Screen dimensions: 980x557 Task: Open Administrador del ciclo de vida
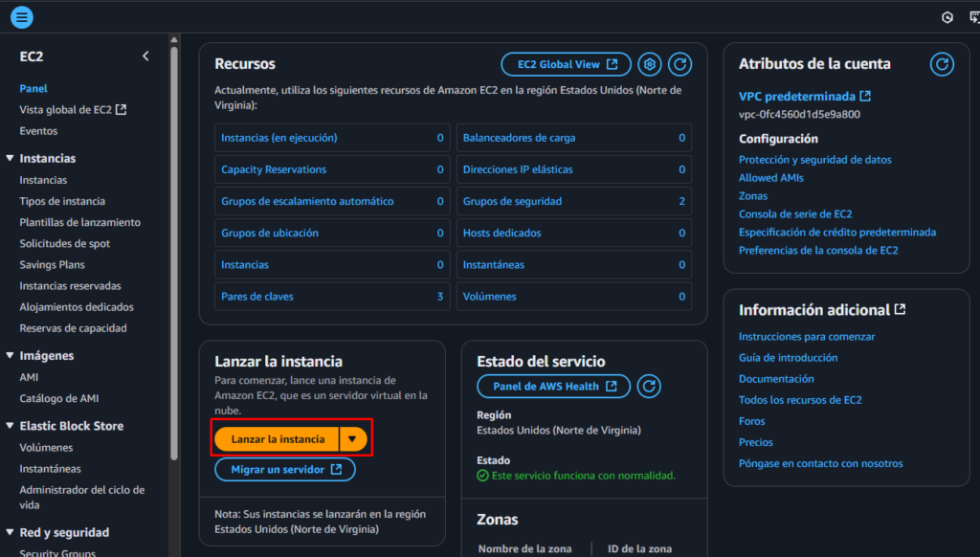82,498
